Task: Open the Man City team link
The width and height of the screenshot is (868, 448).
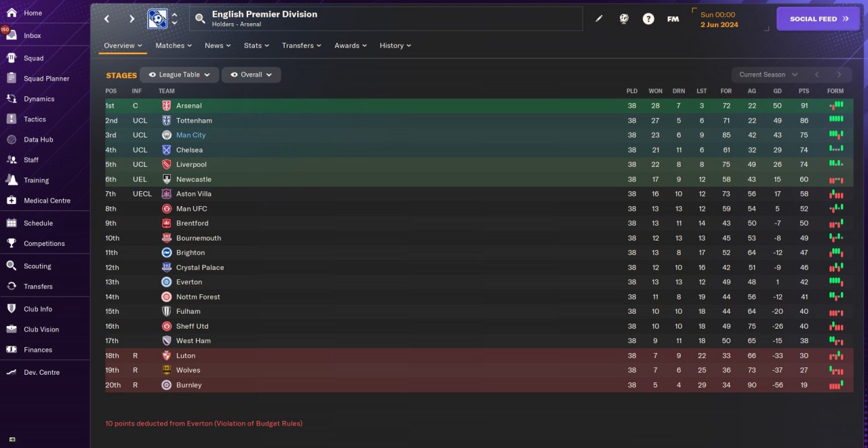Action: pos(191,136)
